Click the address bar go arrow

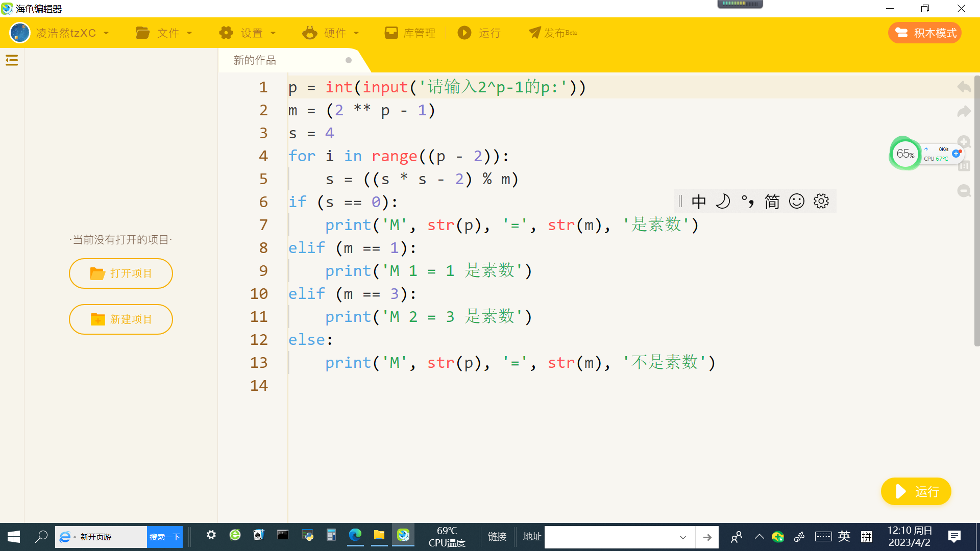tap(707, 537)
